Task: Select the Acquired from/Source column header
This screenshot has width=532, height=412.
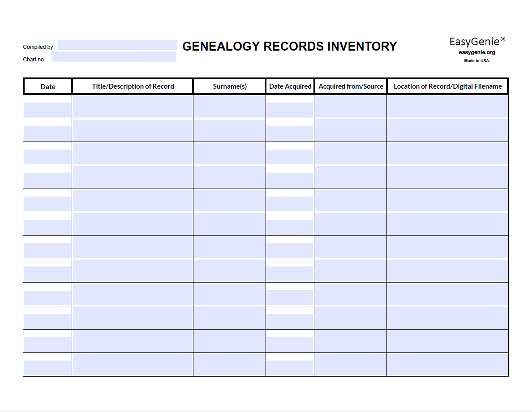Action: (350, 86)
